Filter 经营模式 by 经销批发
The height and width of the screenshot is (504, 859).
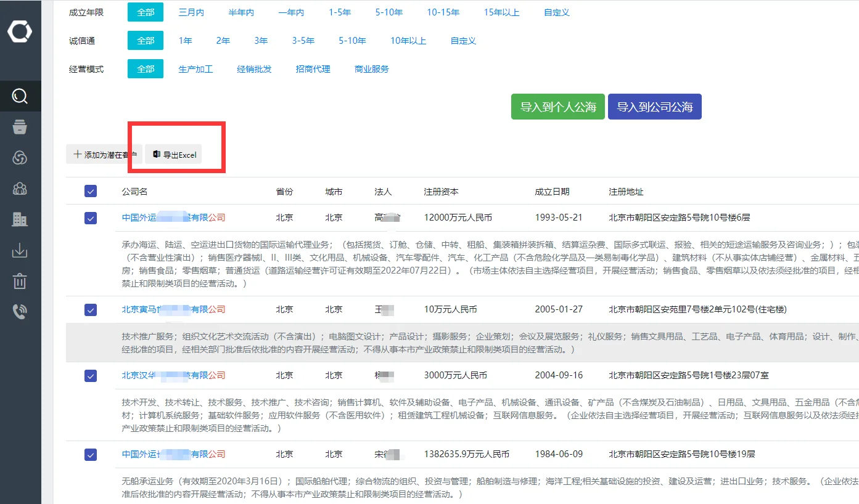(254, 69)
